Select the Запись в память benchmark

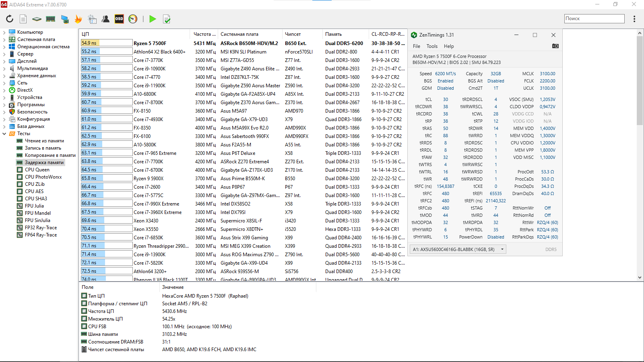click(43, 148)
